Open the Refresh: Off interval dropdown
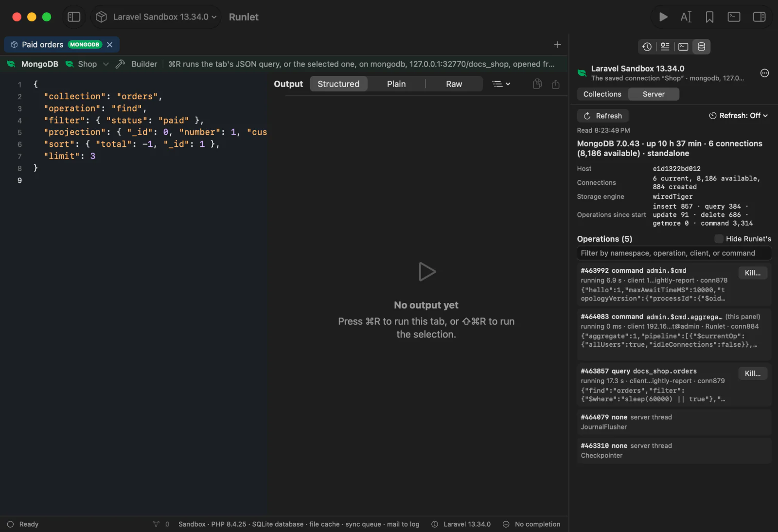This screenshot has height=532, width=778. click(738, 116)
